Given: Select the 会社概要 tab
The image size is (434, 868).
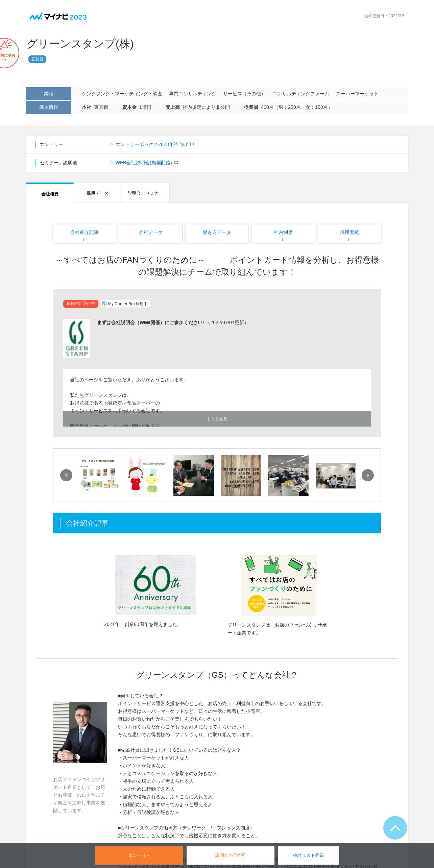Looking at the screenshot, I should click(x=50, y=193).
